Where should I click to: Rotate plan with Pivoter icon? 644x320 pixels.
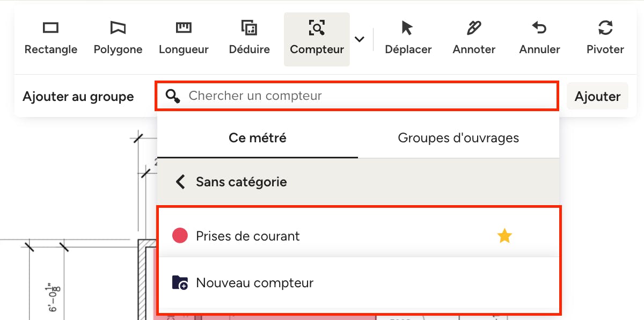(605, 39)
